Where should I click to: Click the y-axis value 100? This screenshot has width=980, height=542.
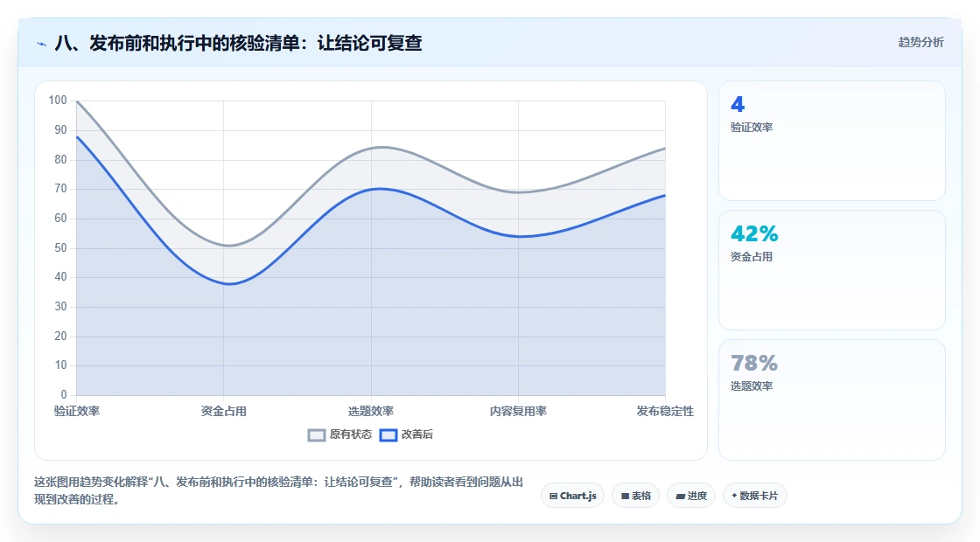pyautogui.click(x=58, y=100)
